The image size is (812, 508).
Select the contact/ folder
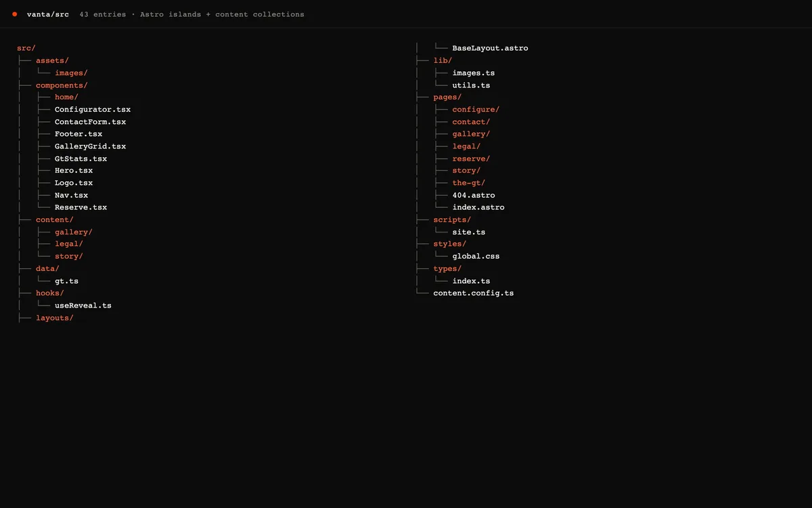pyautogui.click(x=472, y=122)
